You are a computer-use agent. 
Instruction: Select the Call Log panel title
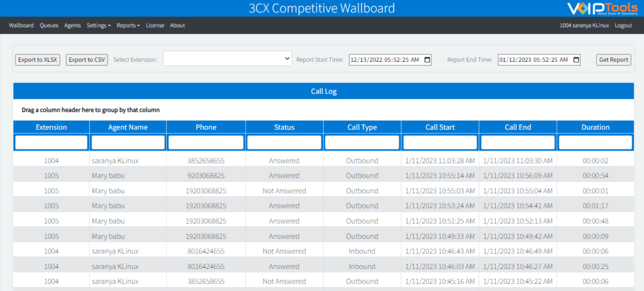[324, 91]
